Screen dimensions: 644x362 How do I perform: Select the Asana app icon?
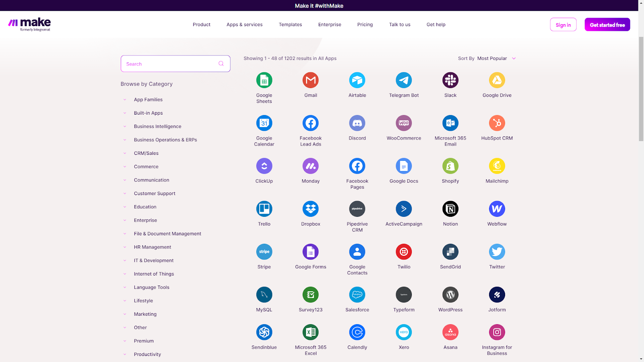point(450,332)
